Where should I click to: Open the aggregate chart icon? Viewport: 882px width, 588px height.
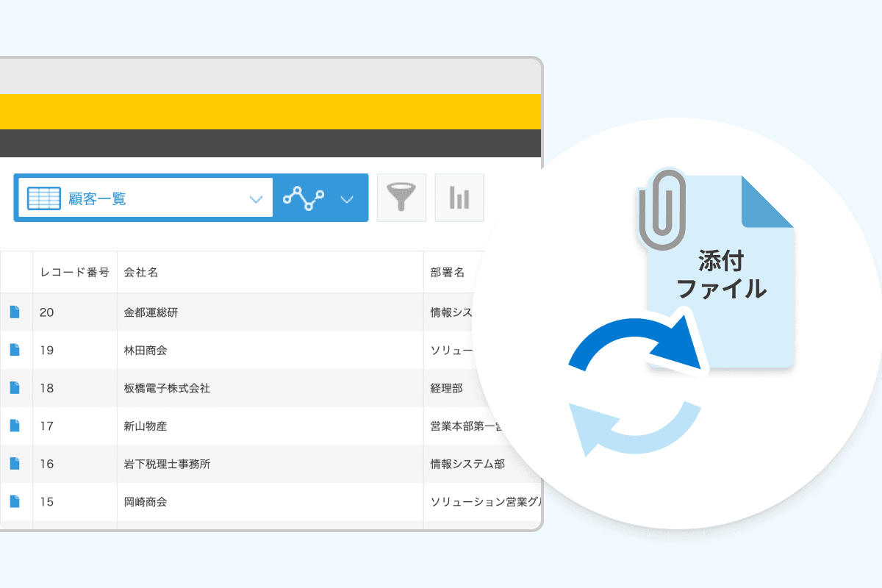click(x=459, y=197)
